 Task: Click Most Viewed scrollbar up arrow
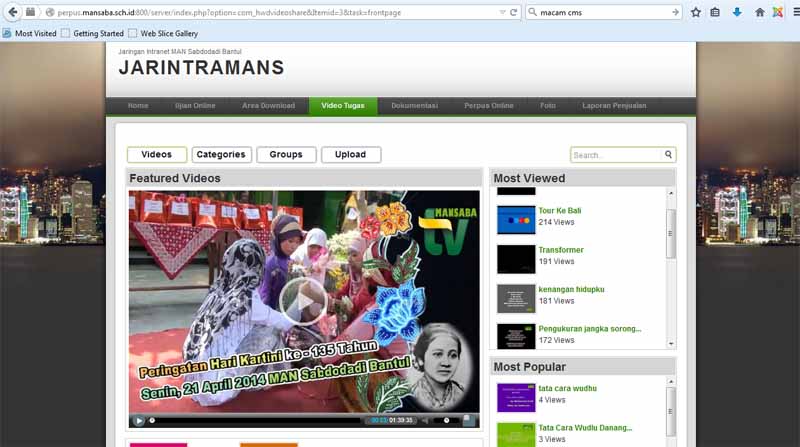point(671,193)
